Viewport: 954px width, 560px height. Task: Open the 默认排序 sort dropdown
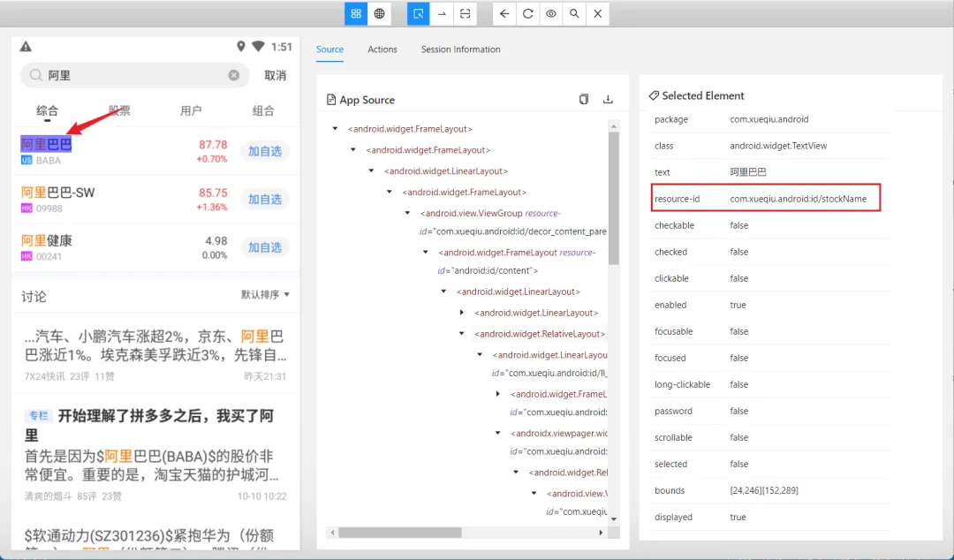point(265,295)
